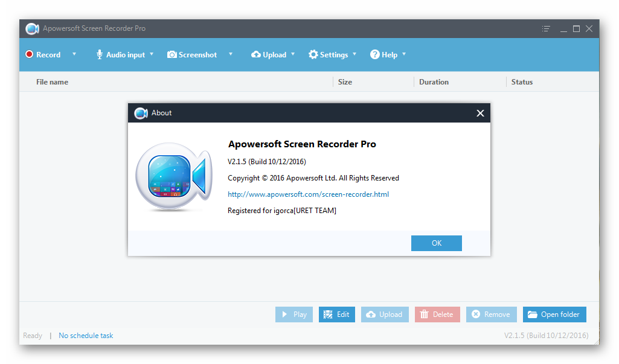Image resolution: width=619 pixels, height=364 pixels.
Task: Click the X circle icon on Remove button
Action: pyautogui.click(x=476, y=314)
